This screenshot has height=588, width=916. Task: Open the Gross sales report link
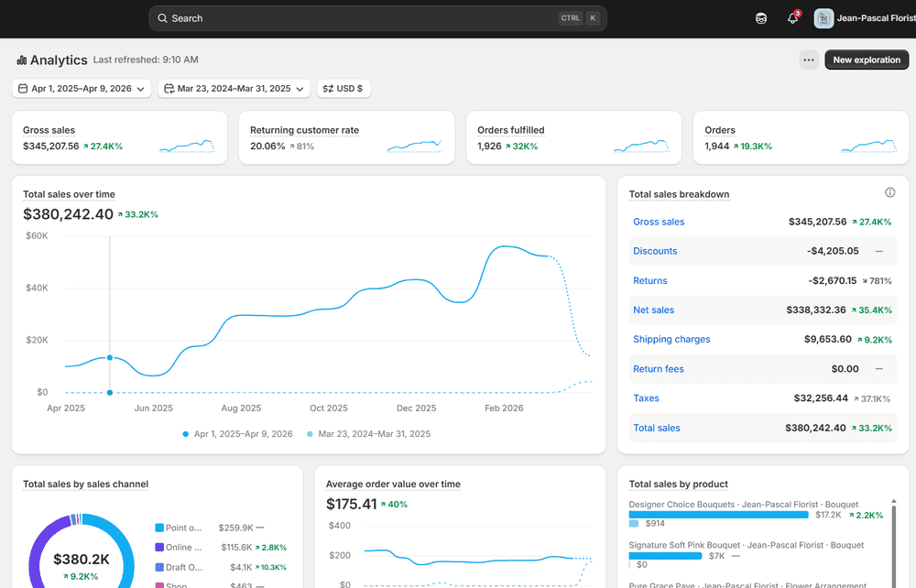[659, 222]
